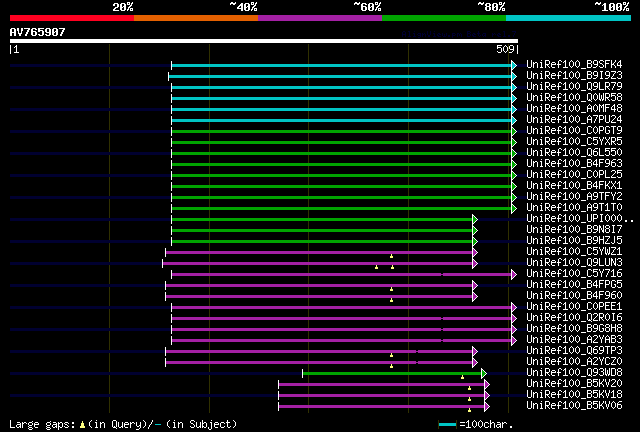Viewport: 640px width, 432px height.
Task: Click the yellow gap marker under C5YWZ1 bar
Action: [391, 256]
